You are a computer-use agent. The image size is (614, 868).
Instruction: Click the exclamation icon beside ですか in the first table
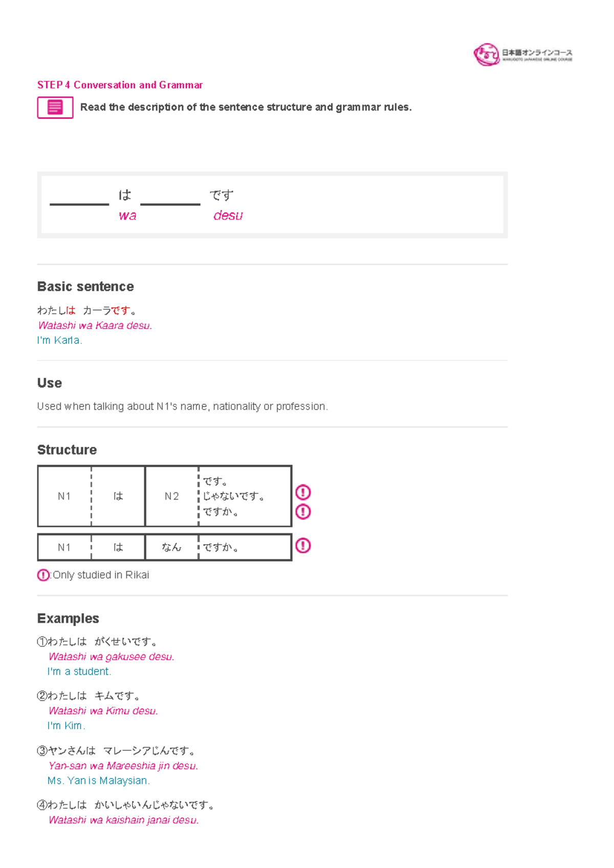[303, 512]
